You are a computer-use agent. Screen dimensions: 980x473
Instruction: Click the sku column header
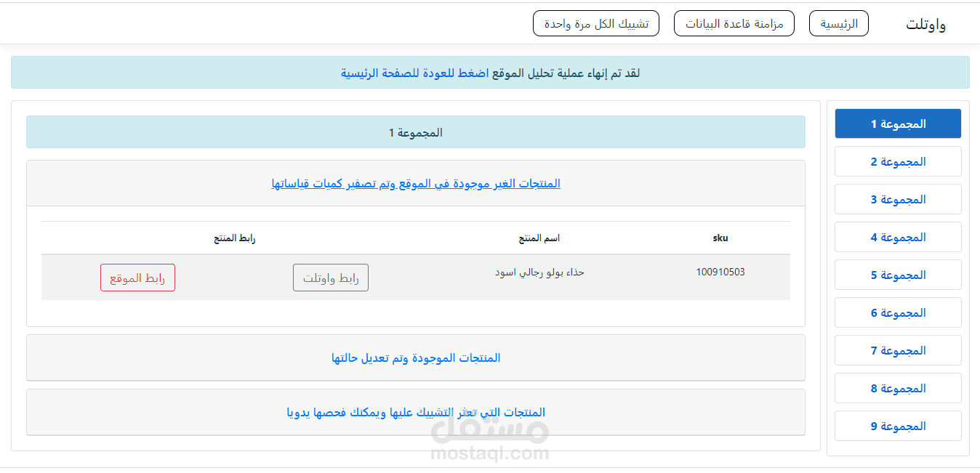[720, 238]
